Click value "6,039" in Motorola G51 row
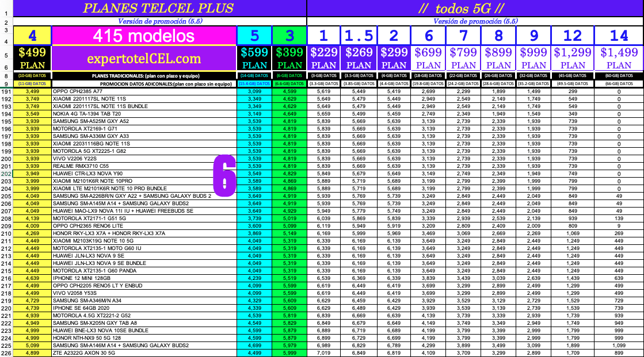The height and width of the screenshot is (357, 644). (323, 218)
